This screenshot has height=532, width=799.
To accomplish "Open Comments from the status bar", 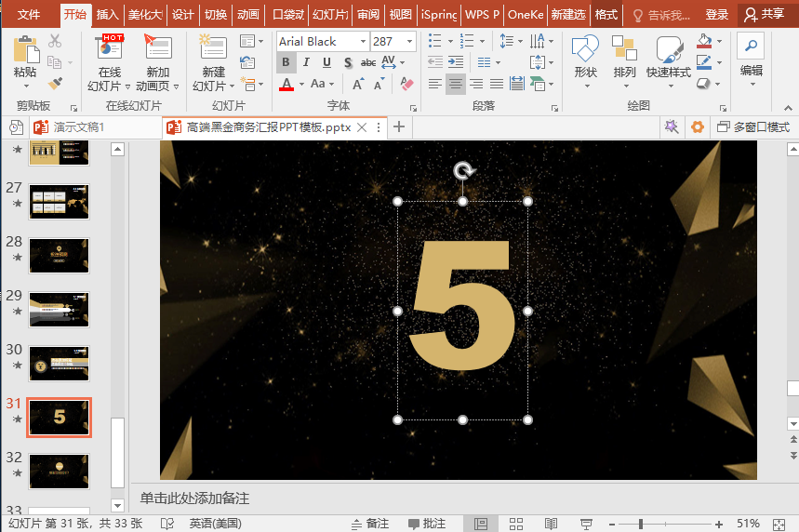I will tap(427, 524).
